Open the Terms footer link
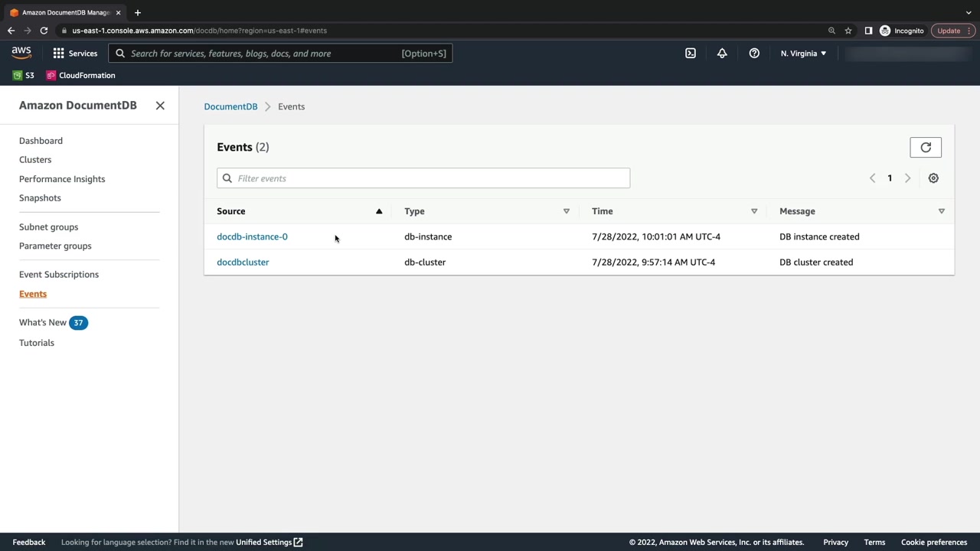980x551 pixels. coord(874,543)
